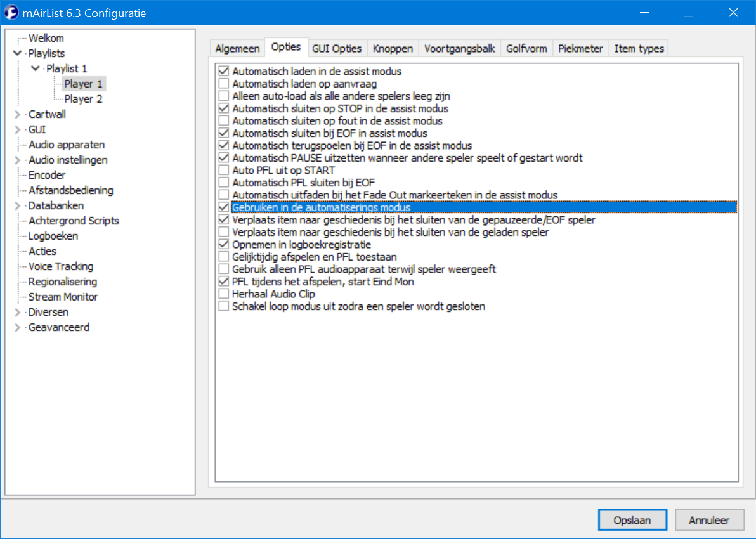
Task: Enable 'Automatisch laden op aanvraag' checkbox
Action: click(x=223, y=84)
